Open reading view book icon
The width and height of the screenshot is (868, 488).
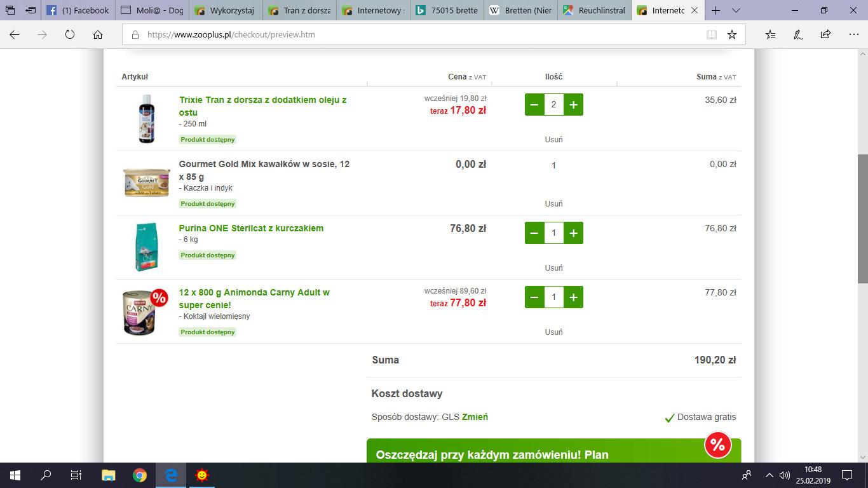tap(712, 35)
